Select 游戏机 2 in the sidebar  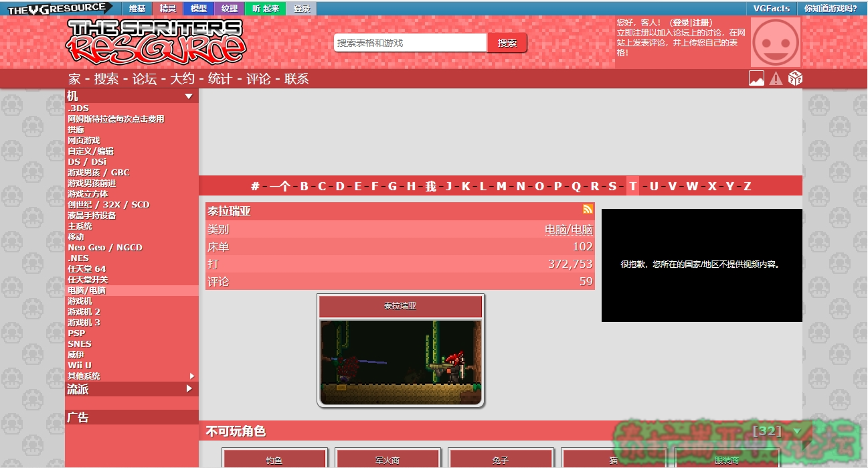(84, 311)
